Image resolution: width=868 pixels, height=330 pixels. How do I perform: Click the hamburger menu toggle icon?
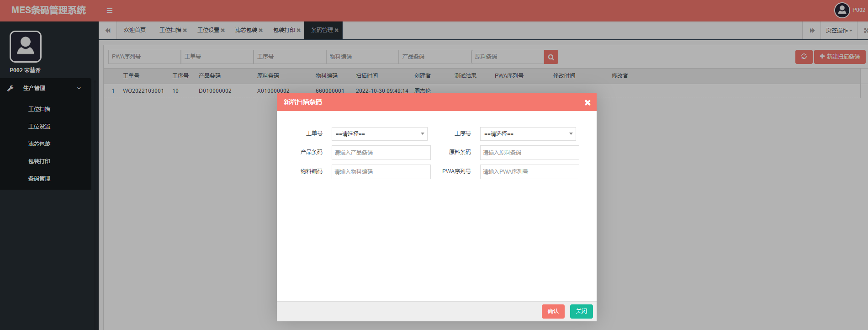110,11
